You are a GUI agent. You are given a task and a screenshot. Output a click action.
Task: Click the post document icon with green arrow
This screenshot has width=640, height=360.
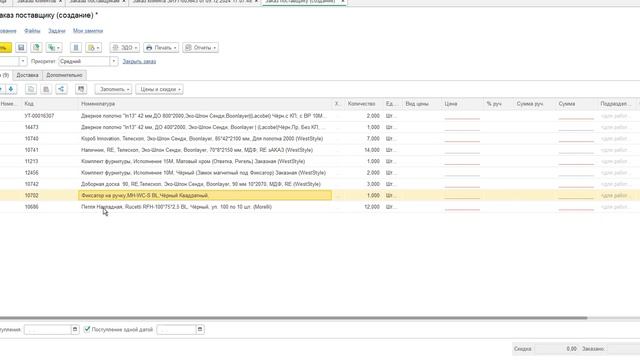[36, 48]
